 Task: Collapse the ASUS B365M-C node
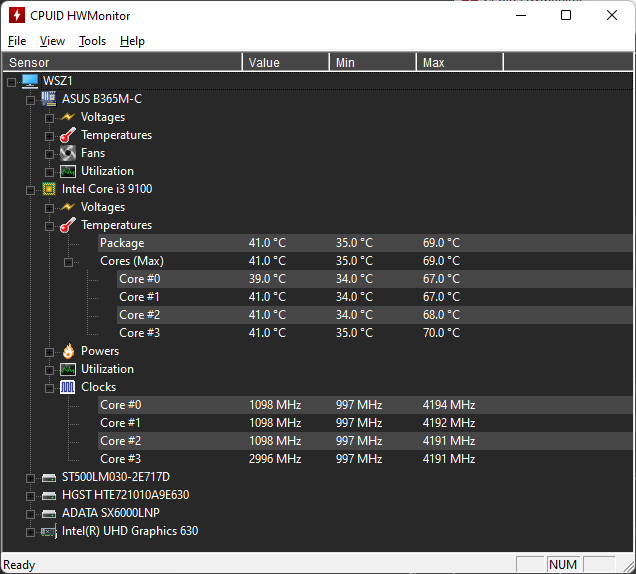pyautogui.click(x=30, y=100)
